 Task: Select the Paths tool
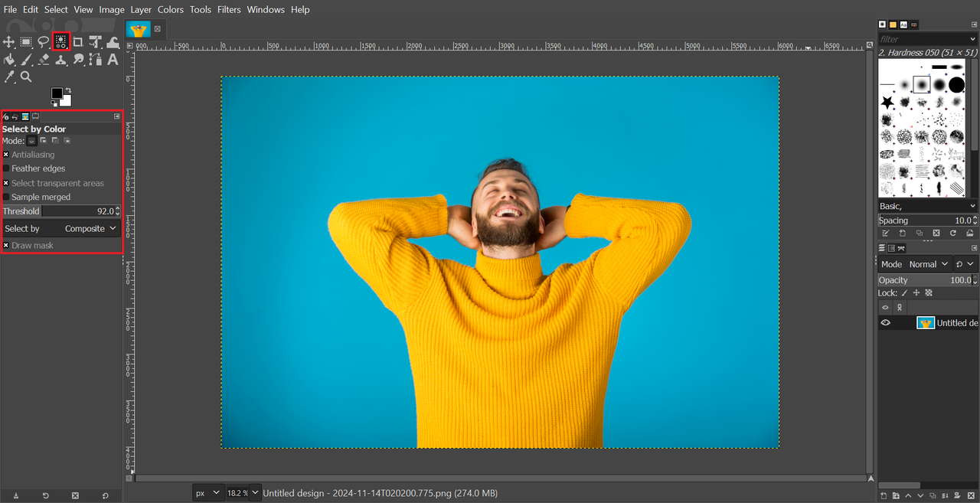coord(95,59)
